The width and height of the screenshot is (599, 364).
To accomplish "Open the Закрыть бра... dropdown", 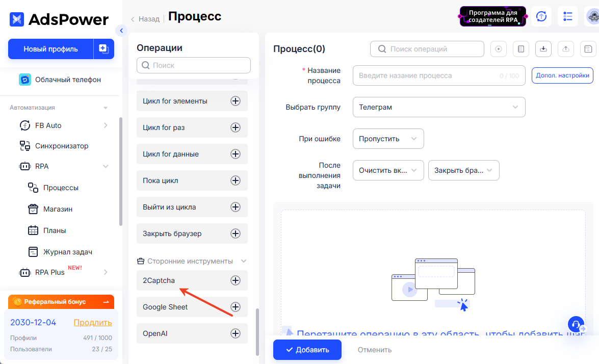I will pyautogui.click(x=464, y=170).
